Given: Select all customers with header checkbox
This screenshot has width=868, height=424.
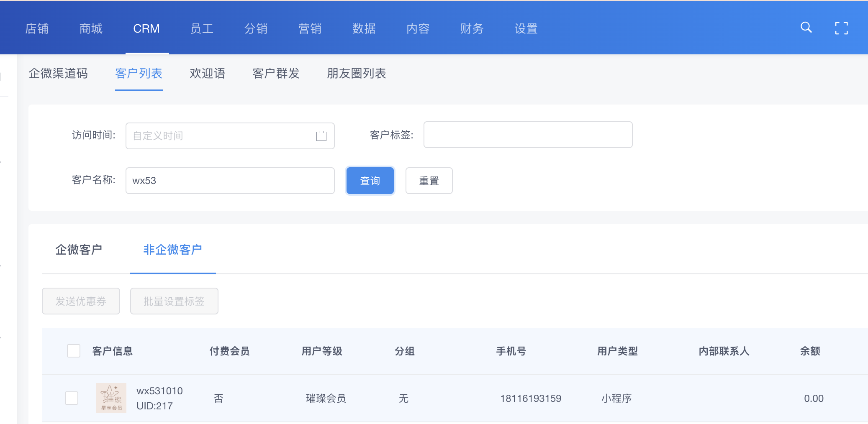Looking at the screenshot, I should coord(74,351).
